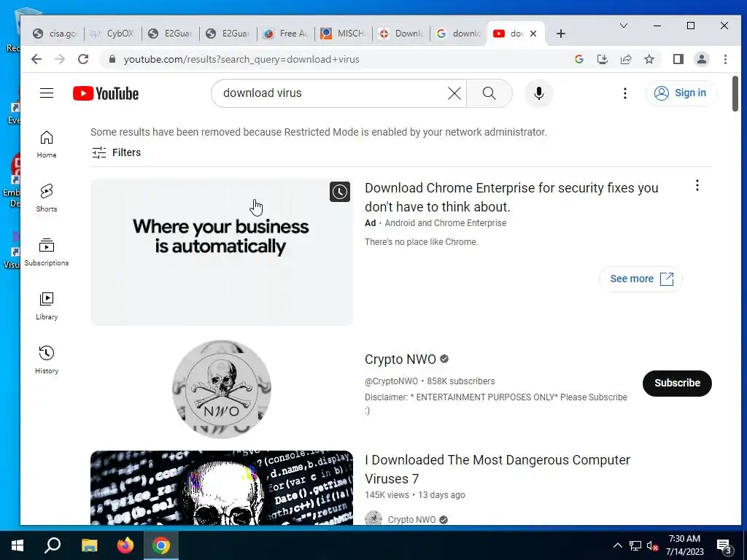
Task: Add ad video to Watch later
Action: 340,192
